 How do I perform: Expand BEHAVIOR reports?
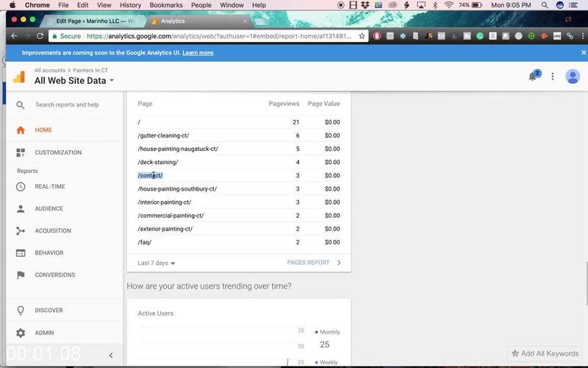tap(65, 253)
